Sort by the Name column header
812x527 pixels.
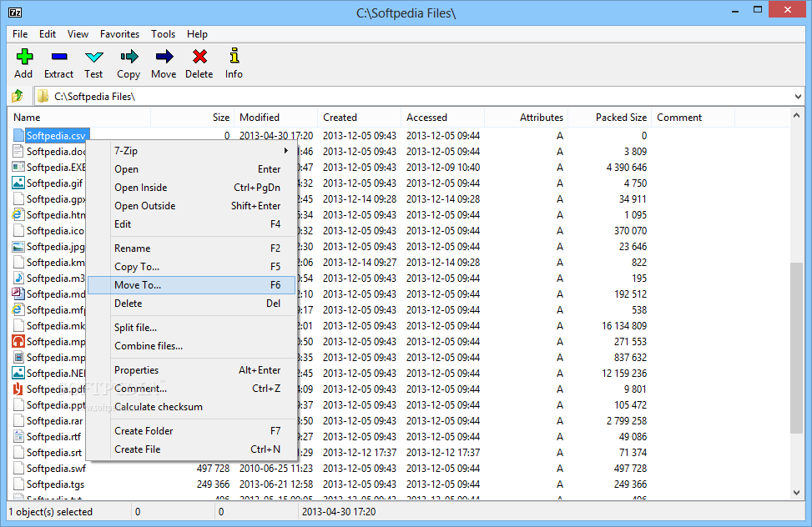(79, 118)
